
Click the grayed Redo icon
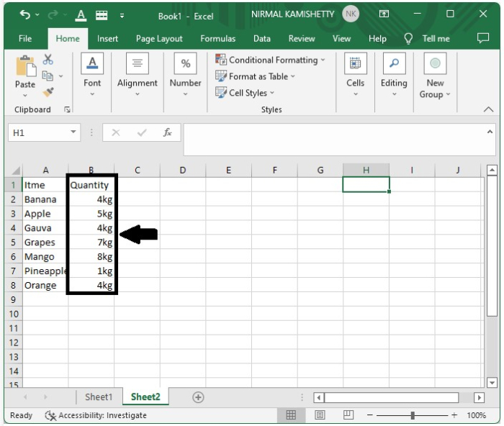tap(53, 14)
